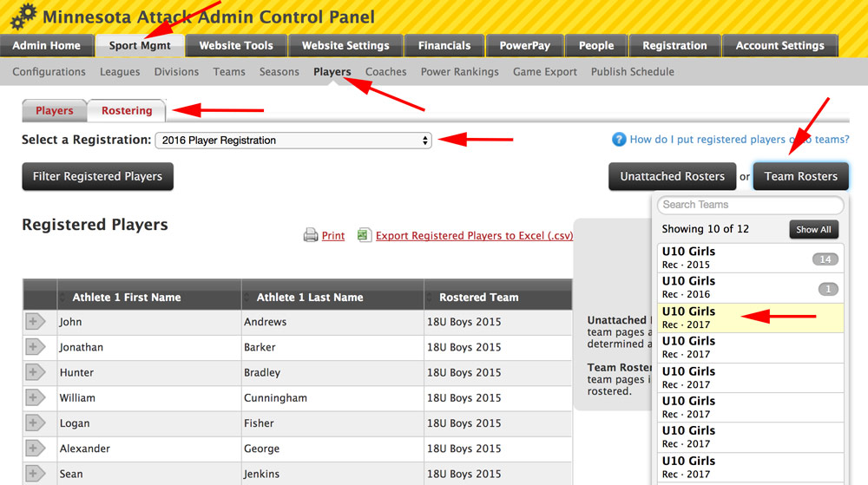Click Team Rosters button
This screenshot has height=485, width=868.
801,176
